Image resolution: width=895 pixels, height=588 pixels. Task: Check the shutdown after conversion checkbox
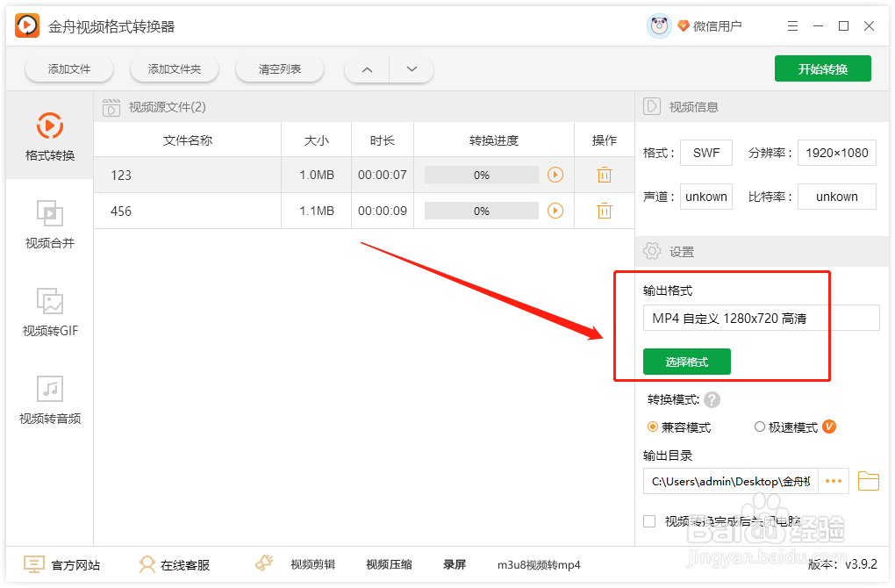(649, 520)
